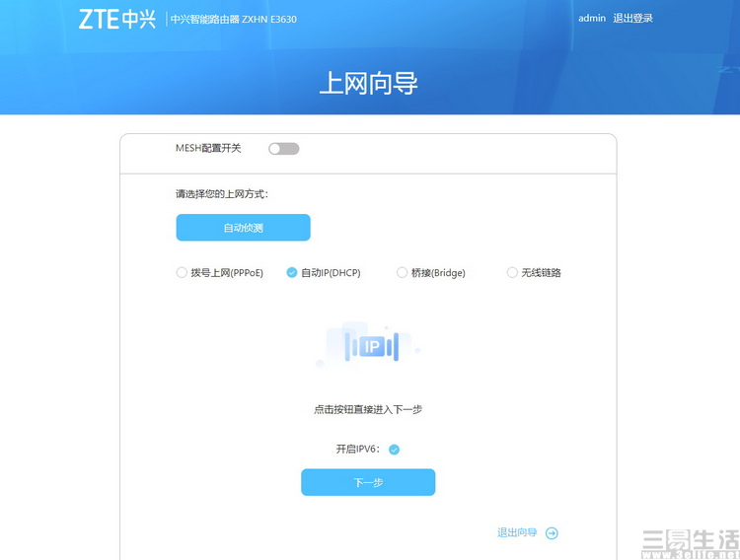Click the admin username in the header
Image resolution: width=740 pixels, height=560 pixels.
coord(592,19)
